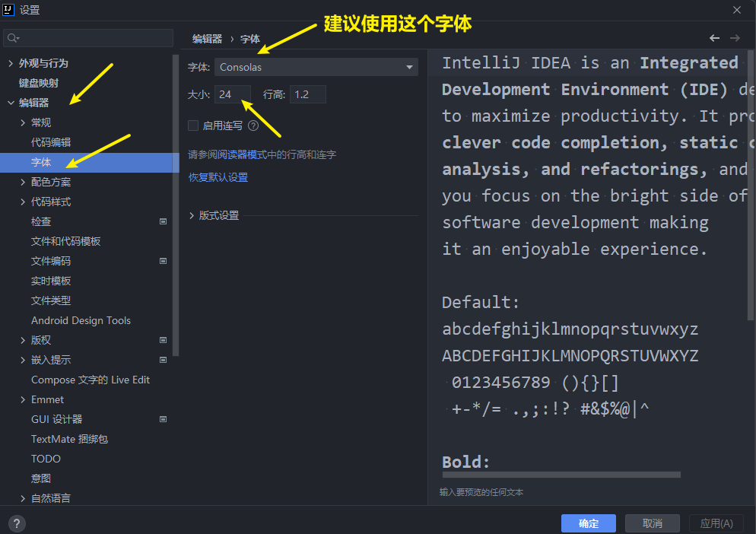Select 代码编辑 in the settings tree
Image resolution: width=756 pixels, height=534 pixels.
[51, 142]
